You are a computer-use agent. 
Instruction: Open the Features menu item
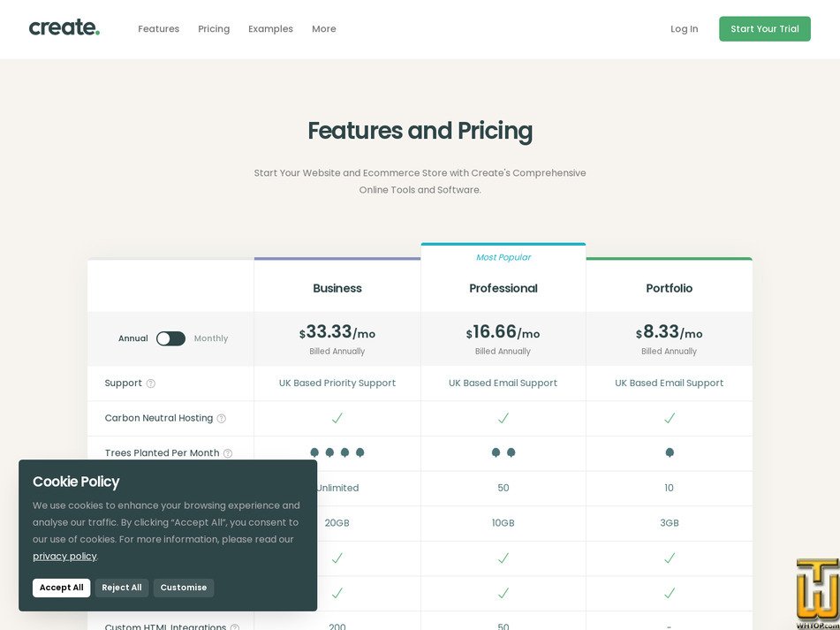point(159,29)
